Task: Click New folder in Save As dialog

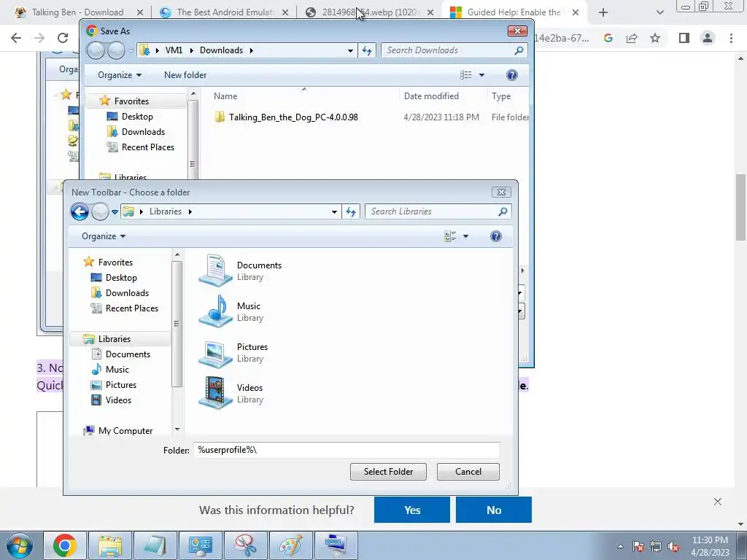Action: tap(185, 75)
